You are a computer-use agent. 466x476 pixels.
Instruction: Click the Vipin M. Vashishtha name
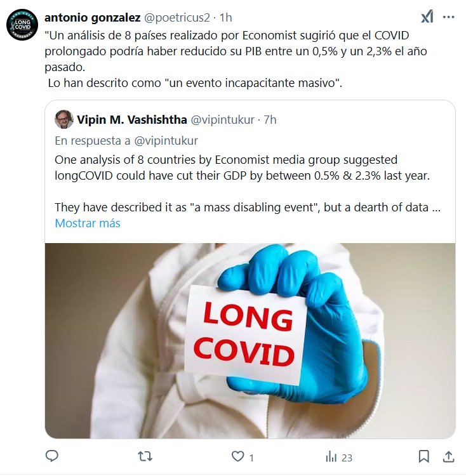tap(132, 119)
